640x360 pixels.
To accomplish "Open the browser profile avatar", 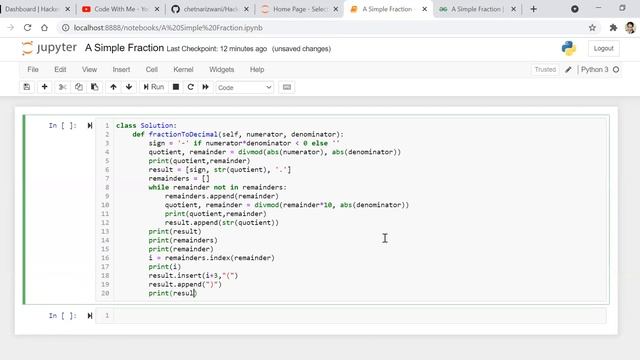I will coord(630,27).
